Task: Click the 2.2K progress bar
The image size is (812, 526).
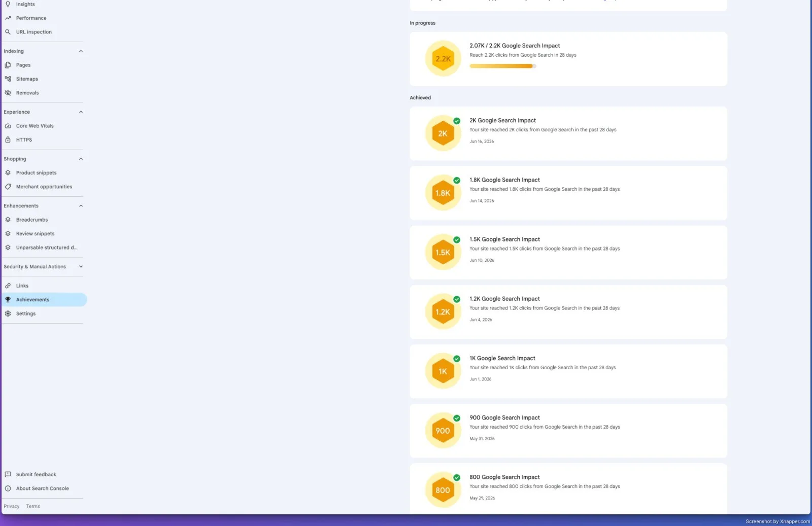Action: 502,66
